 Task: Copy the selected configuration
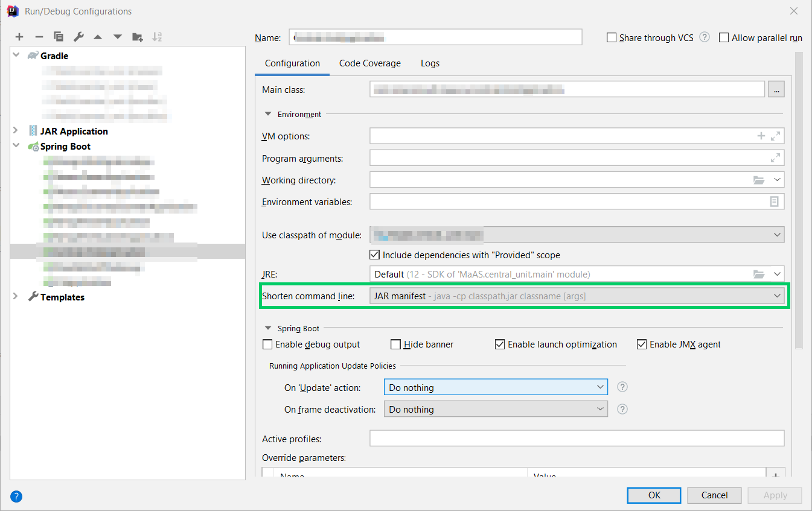tap(59, 37)
